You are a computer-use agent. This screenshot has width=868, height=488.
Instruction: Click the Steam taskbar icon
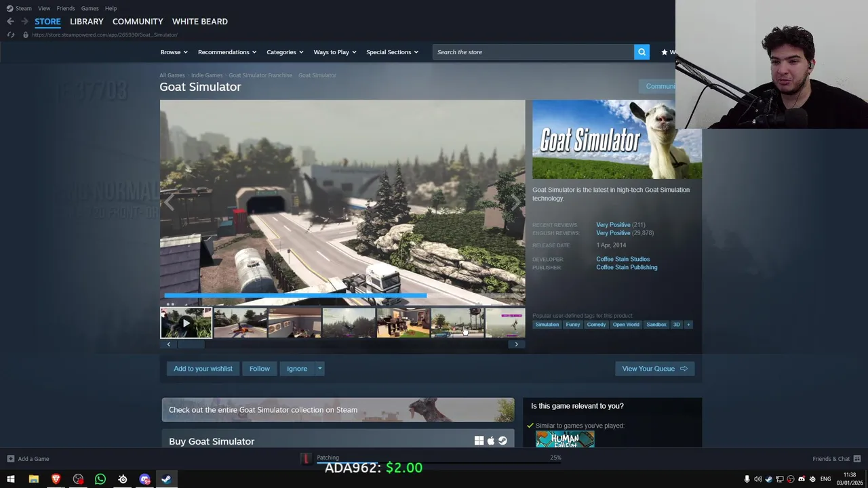tap(166, 479)
